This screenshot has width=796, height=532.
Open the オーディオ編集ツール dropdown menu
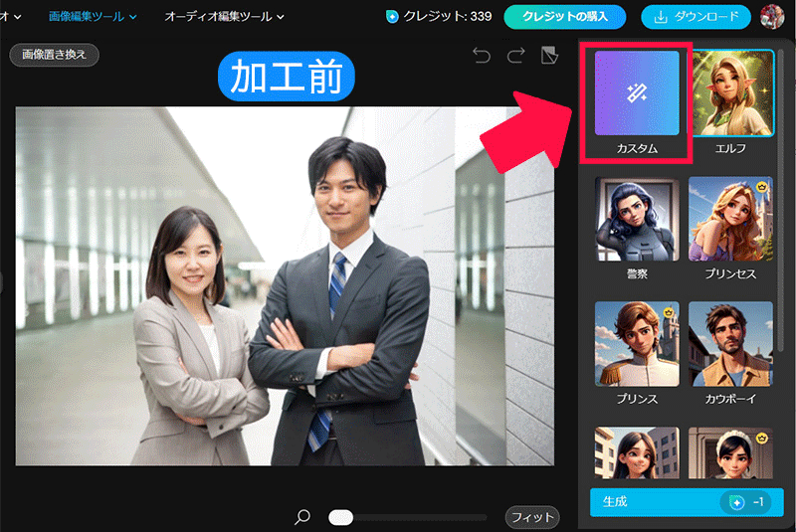point(224,17)
